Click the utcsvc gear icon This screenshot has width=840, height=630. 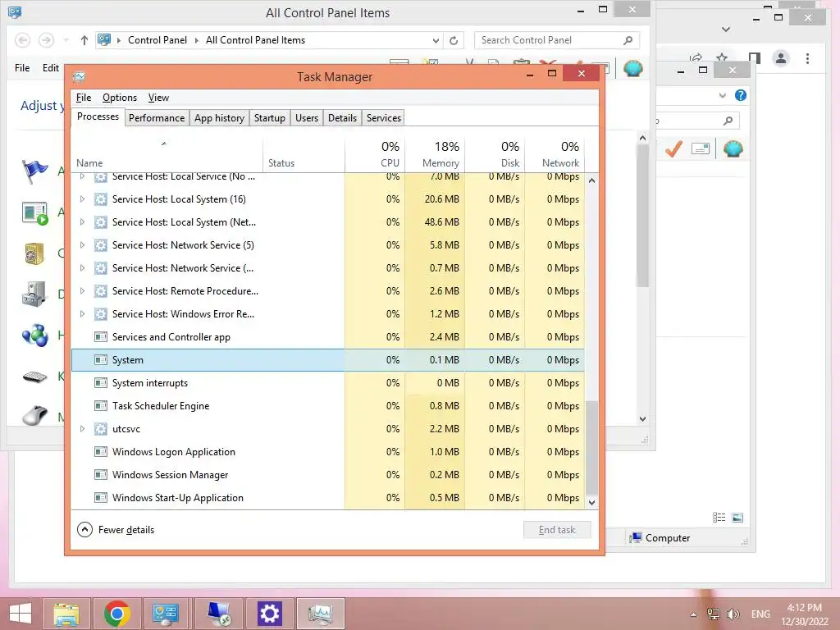click(x=101, y=428)
